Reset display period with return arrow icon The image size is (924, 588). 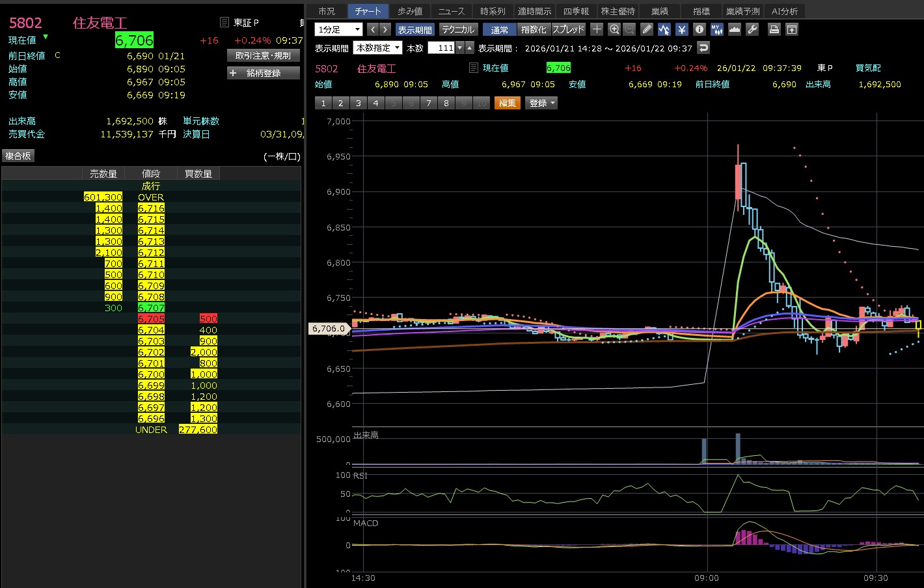point(703,48)
